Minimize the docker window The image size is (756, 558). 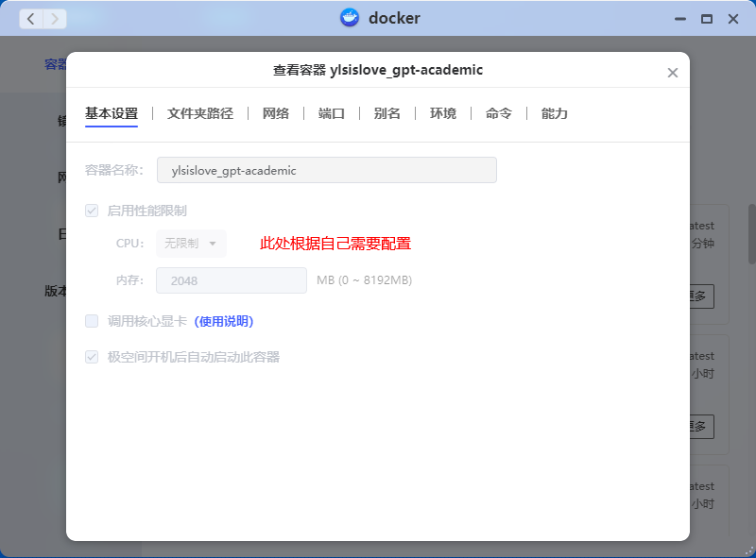pos(679,19)
